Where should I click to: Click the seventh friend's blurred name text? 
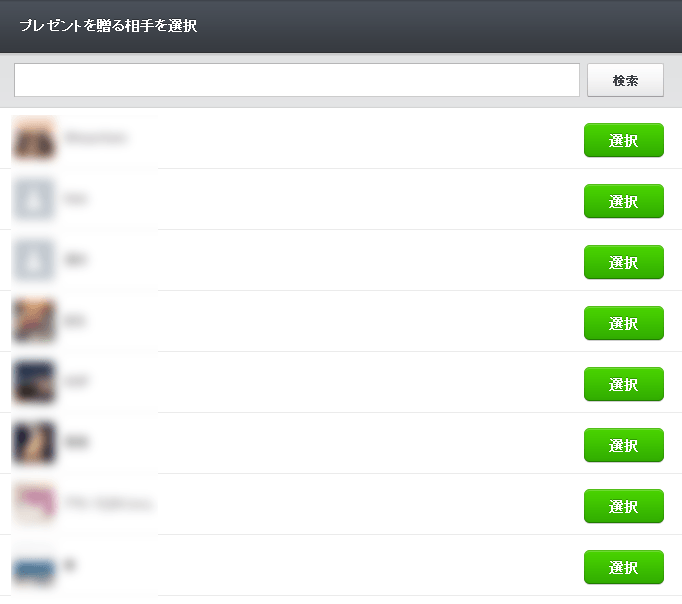[109, 503]
